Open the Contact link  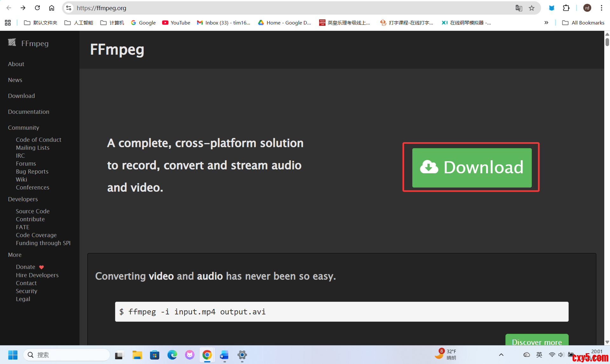(26, 283)
